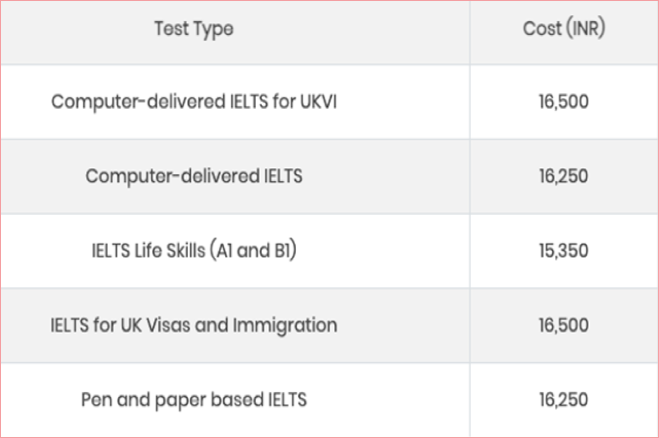Screen dimensions: 659x438
Task: Select the Computer-delivered IELTS for UKVI cell
Action: point(194,102)
